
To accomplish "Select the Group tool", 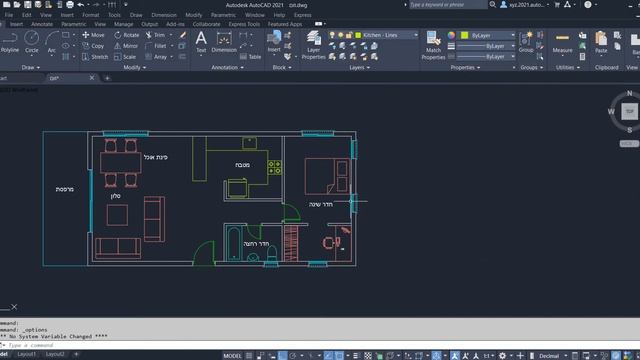I will click(526, 42).
